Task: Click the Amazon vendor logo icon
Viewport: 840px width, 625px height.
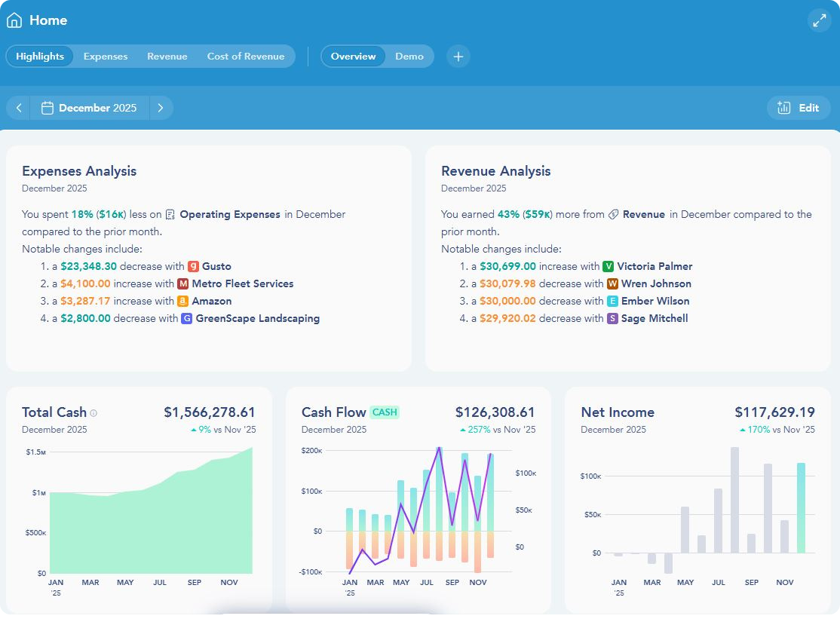Action: click(x=182, y=301)
